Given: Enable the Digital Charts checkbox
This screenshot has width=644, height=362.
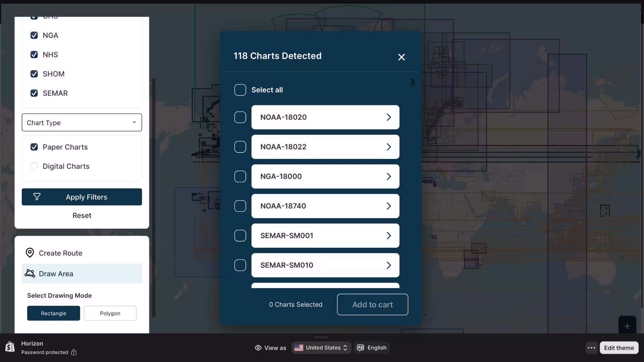Looking at the screenshot, I should 34,166.
